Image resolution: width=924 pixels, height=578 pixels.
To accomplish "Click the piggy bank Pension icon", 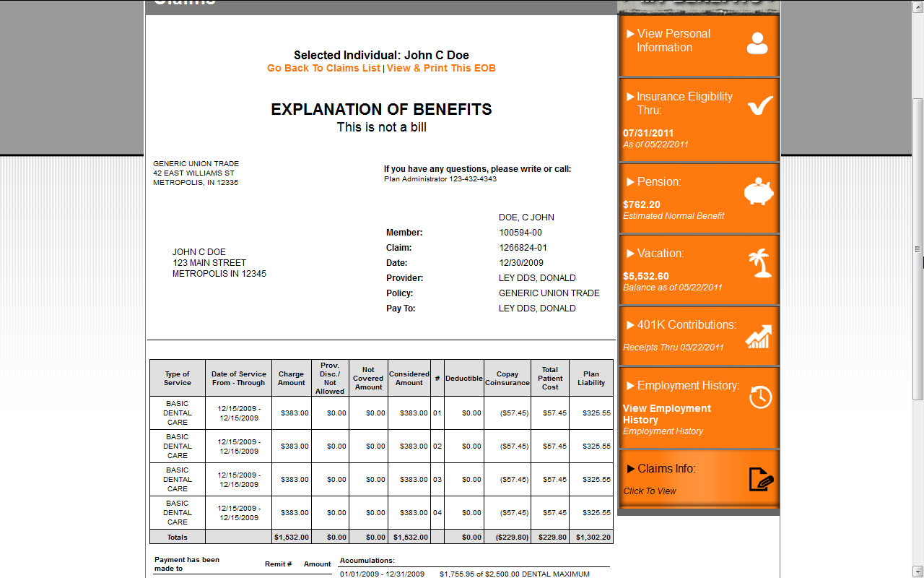I will (759, 191).
